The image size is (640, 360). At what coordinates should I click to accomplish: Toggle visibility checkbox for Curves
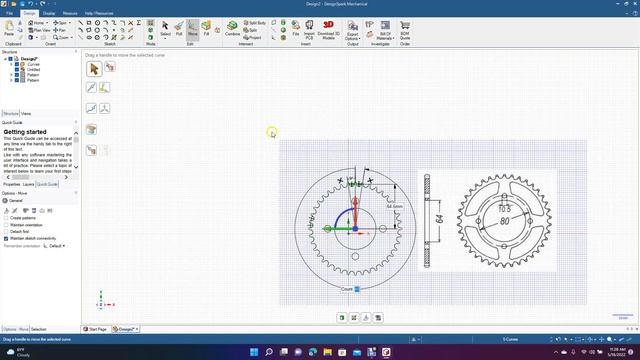[17, 64]
